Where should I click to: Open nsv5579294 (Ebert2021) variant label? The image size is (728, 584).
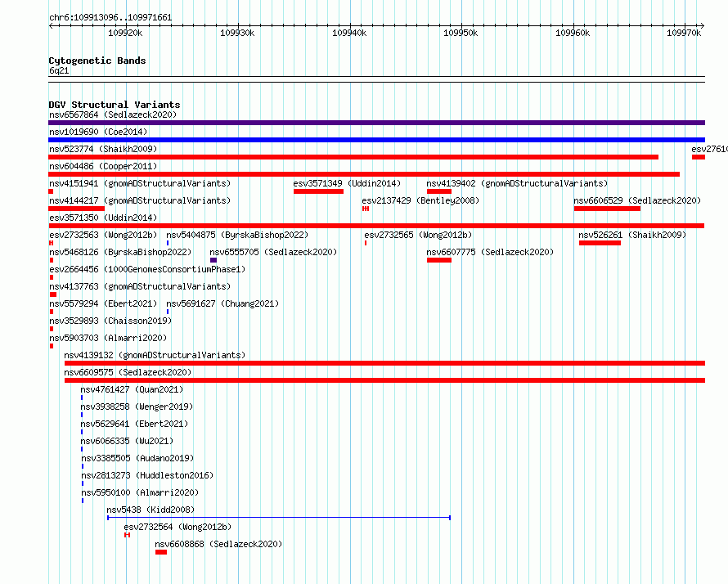pyautogui.click(x=103, y=303)
